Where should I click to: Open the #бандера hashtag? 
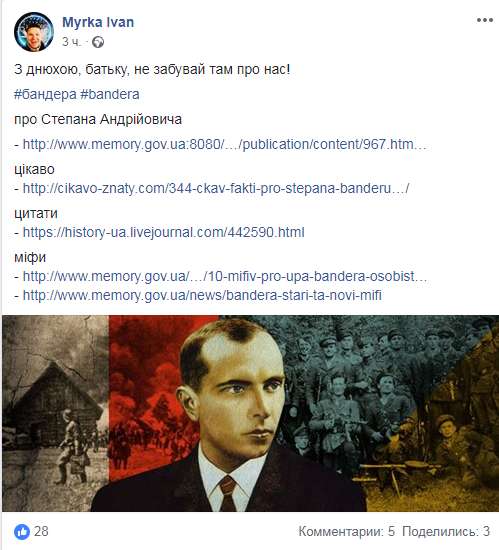[x=45, y=94]
